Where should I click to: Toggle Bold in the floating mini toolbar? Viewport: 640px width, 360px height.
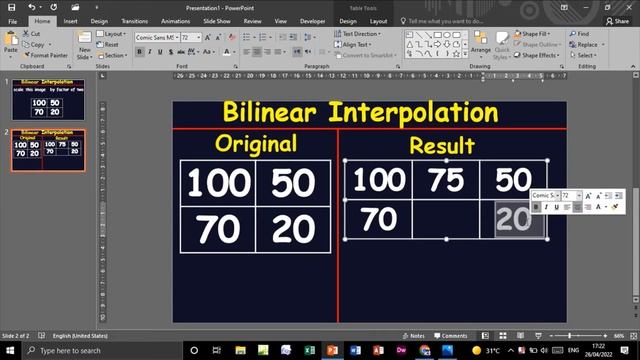536,207
